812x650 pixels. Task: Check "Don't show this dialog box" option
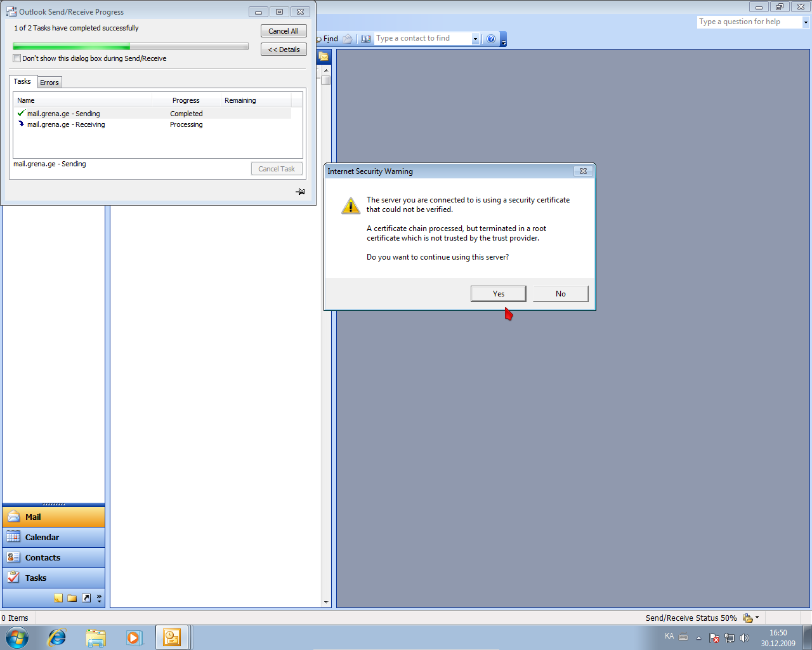tap(17, 58)
